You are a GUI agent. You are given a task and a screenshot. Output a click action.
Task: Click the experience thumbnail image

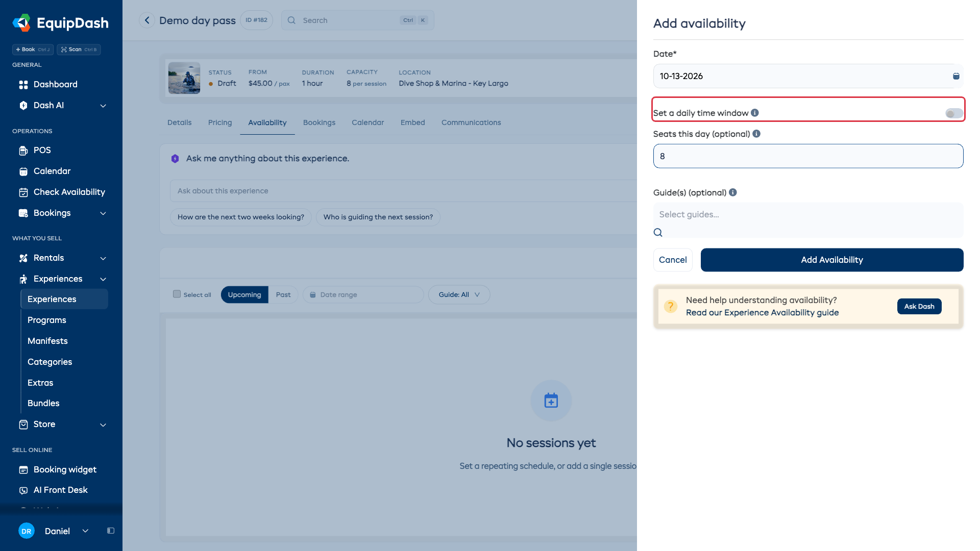(x=184, y=78)
